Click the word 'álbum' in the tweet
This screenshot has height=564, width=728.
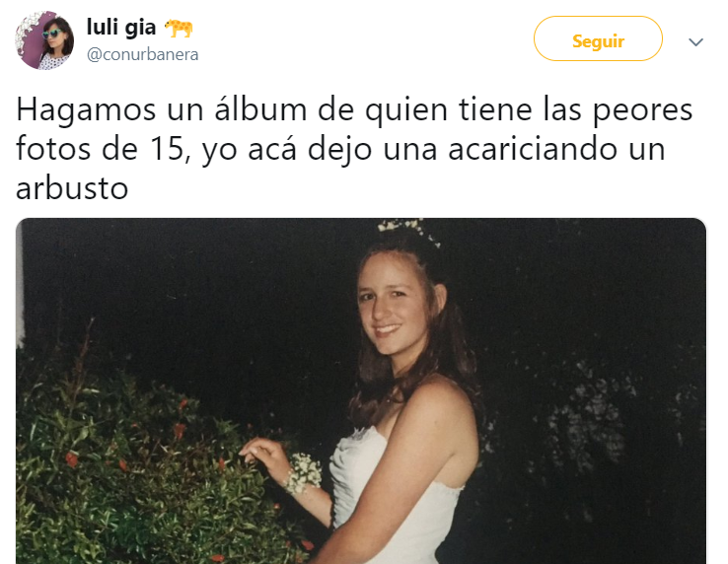[260, 109]
